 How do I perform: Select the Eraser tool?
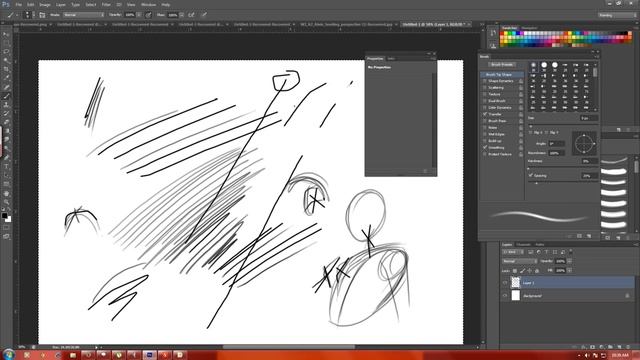tap(6, 122)
